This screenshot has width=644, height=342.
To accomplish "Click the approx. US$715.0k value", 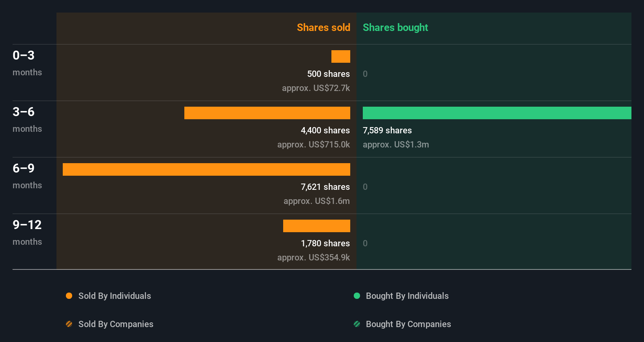I will tap(313, 145).
